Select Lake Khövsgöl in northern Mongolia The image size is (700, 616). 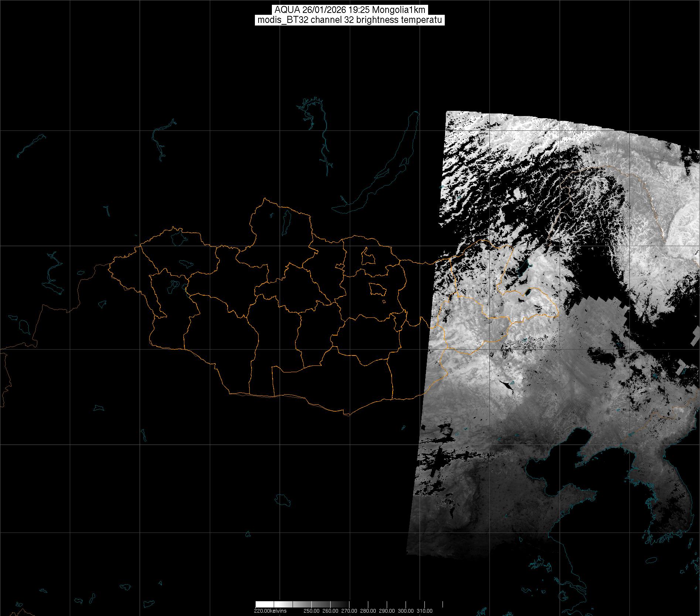[286, 220]
